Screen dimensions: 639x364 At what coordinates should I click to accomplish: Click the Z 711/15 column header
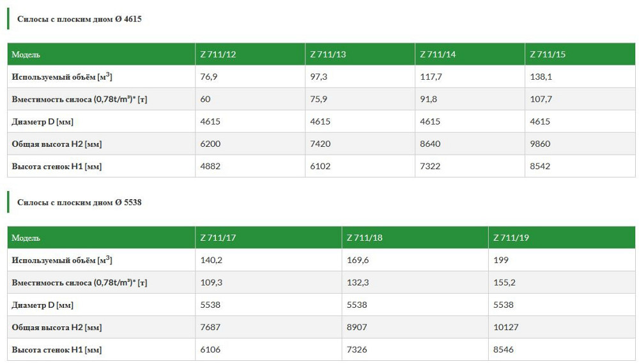[548, 54]
